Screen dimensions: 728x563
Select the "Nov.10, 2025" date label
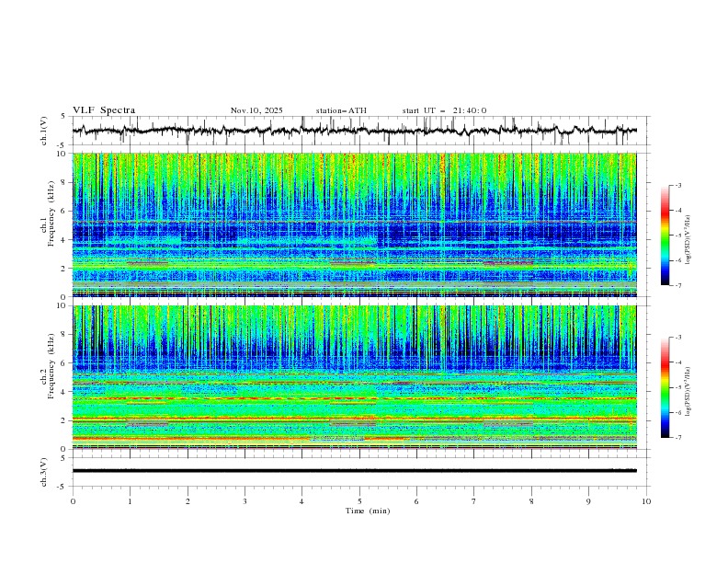click(256, 110)
